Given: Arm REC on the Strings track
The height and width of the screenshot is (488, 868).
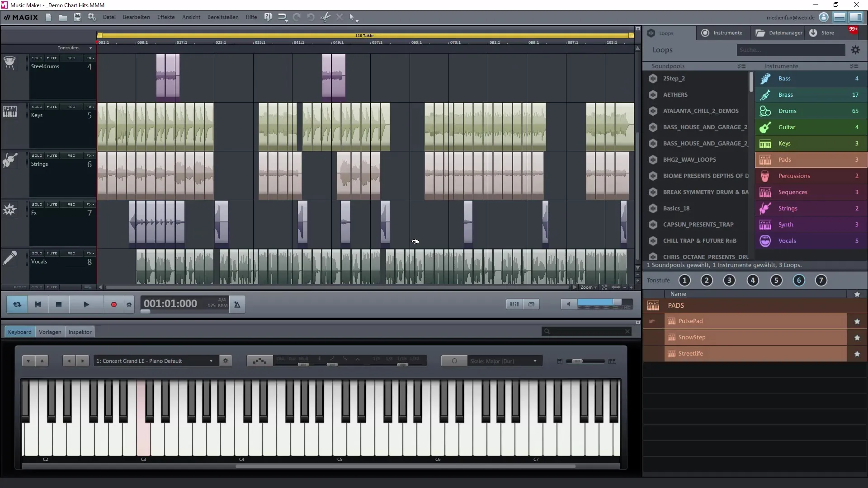Looking at the screenshot, I should click(x=71, y=155).
